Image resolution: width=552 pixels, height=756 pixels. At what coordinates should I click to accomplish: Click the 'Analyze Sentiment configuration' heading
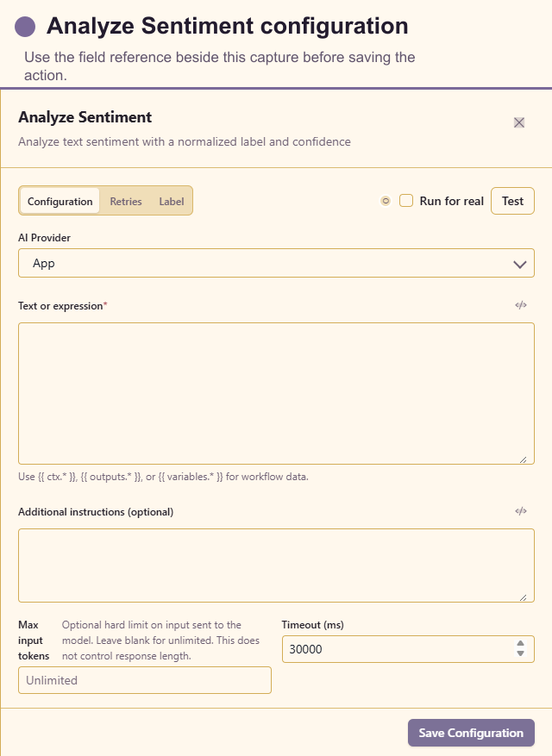(x=227, y=26)
